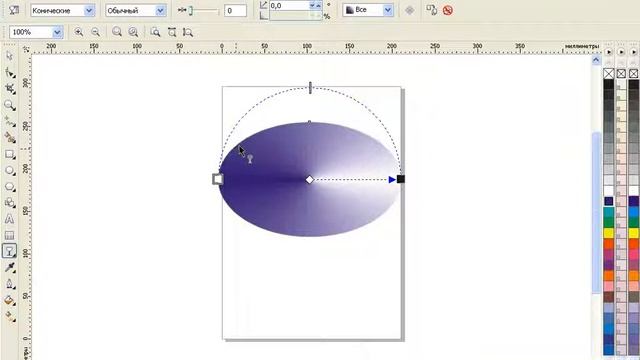Select the active Interactive Fill tool
Image resolution: width=640 pixels, height=360 pixels.
9,251
